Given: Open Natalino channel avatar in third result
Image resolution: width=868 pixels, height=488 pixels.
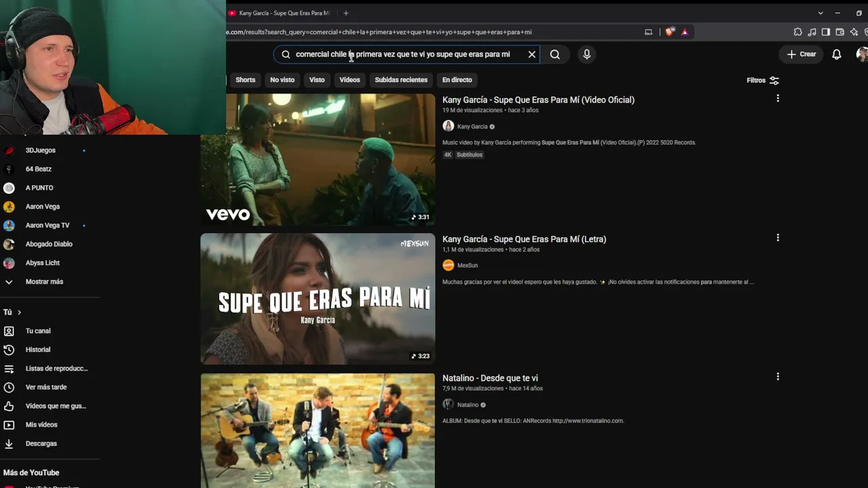Looking at the screenshot, I should point(448,405).
